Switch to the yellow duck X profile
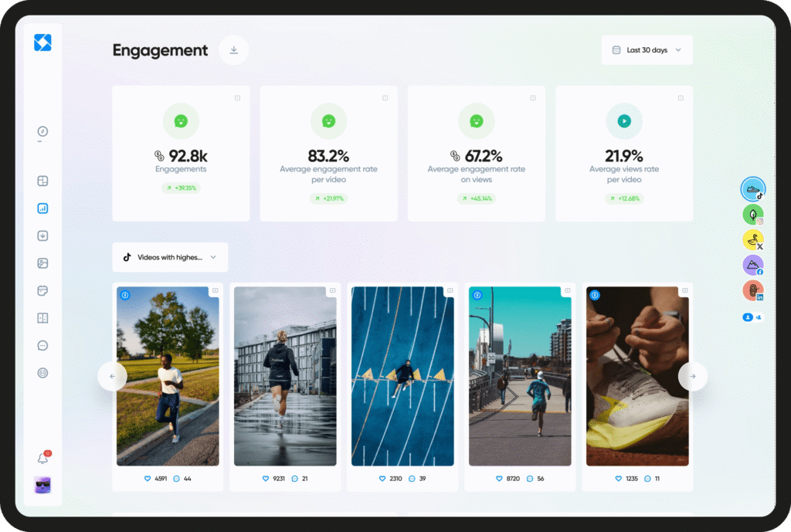The width and height of the screenshot is (791, 532). (753, 240)
